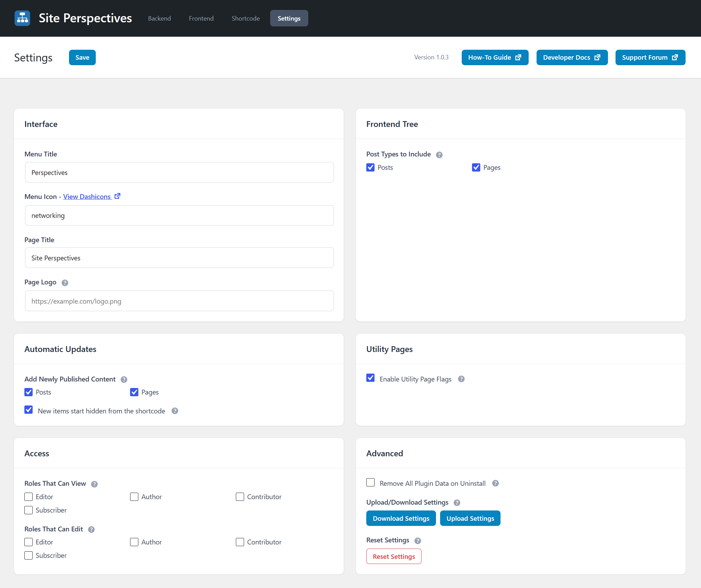The width and height of the screenshot is (701, 588).
Task: Click Upload Settings button
Action: click(470, 518)
